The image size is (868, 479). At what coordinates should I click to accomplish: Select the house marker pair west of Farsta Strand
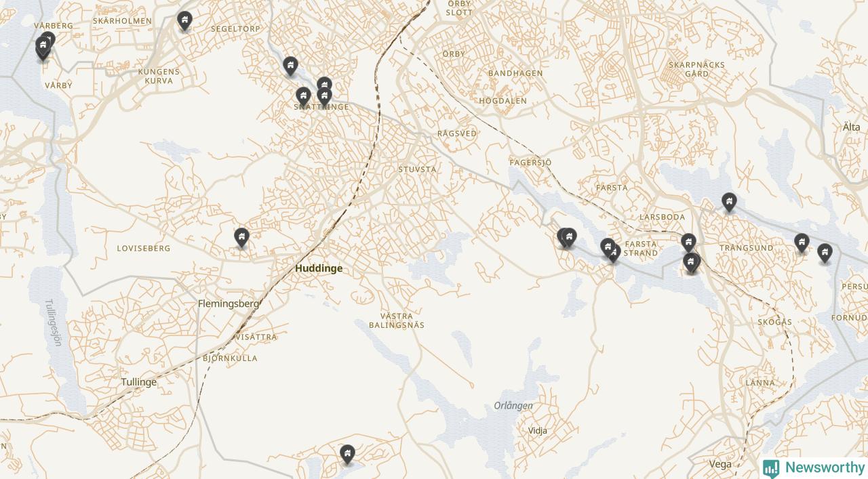click(x=567, y=238)
